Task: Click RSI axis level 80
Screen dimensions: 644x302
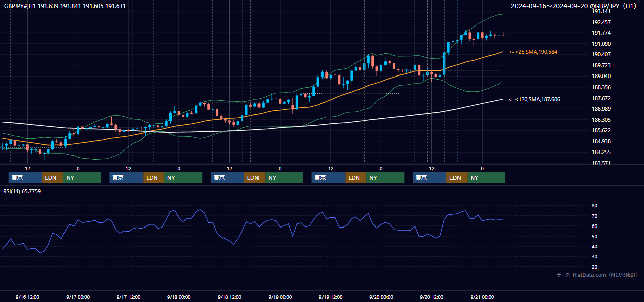Action: 594,206
